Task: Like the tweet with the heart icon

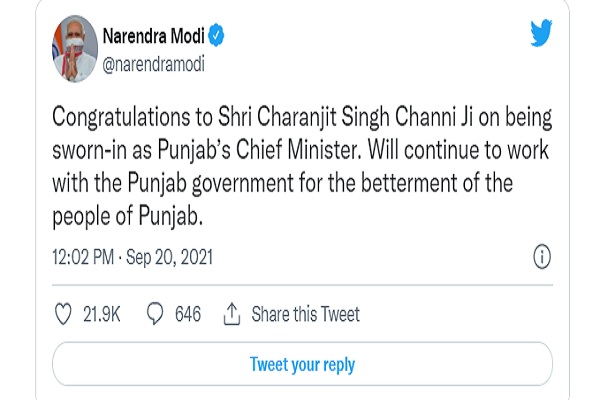Action: point(63,314)
